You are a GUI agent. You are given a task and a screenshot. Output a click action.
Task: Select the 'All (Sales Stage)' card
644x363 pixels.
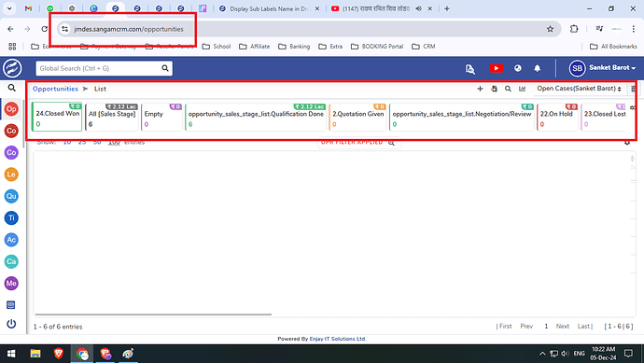click(x=112, y=118)
